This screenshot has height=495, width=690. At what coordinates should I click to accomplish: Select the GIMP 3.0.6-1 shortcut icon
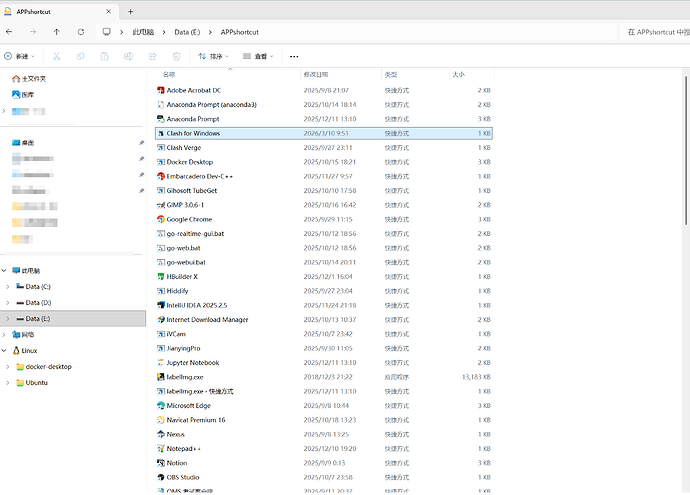(x=161, y=205)
